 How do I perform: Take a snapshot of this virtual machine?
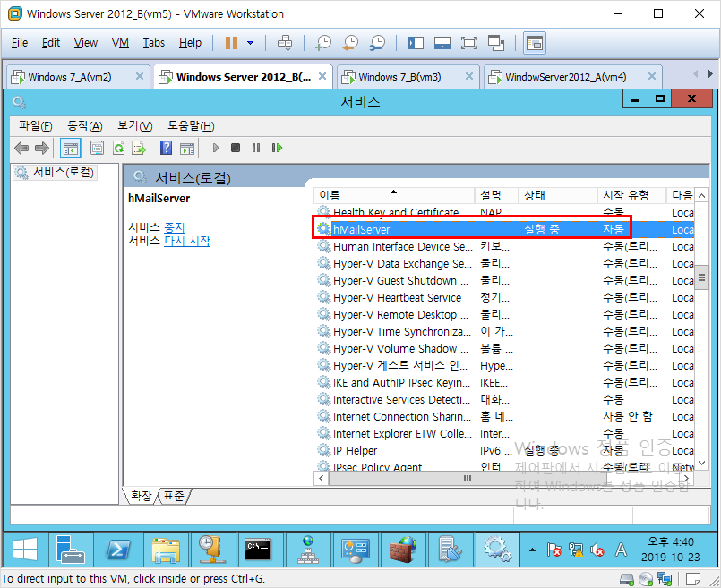pos(323,43)
